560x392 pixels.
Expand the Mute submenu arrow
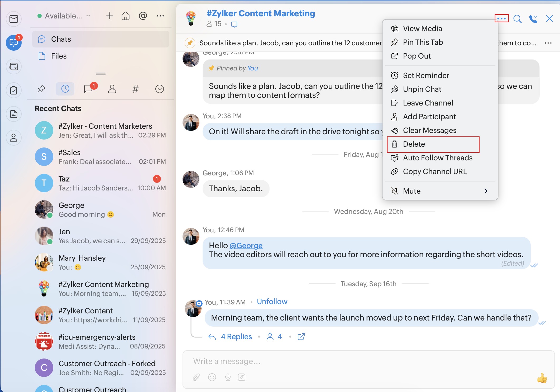[x=486, y=191]
